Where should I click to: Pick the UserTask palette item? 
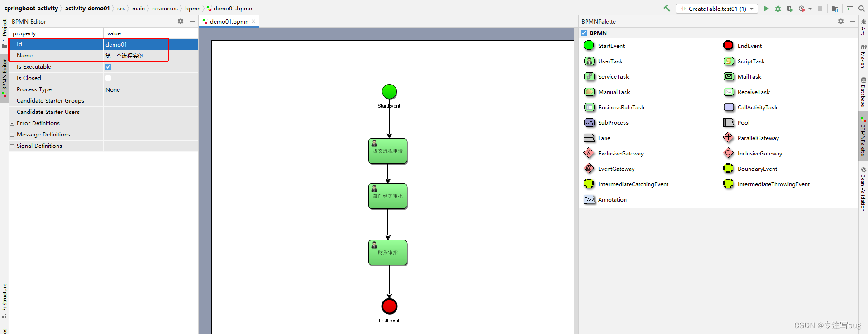(603, 61)
